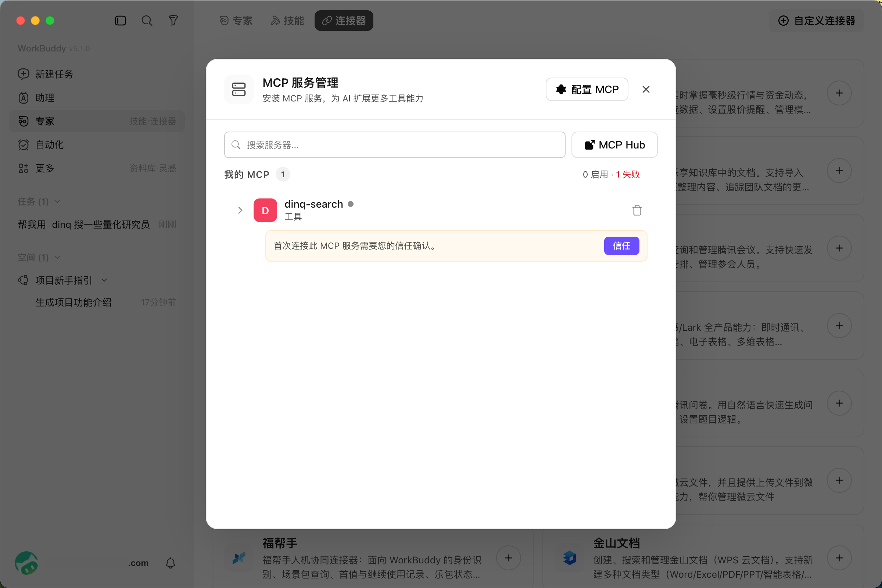Image resolution: width=882 pixels, height=588 pixels.
Task: Click 金山文档 connector title
Action: pos(617,543)
